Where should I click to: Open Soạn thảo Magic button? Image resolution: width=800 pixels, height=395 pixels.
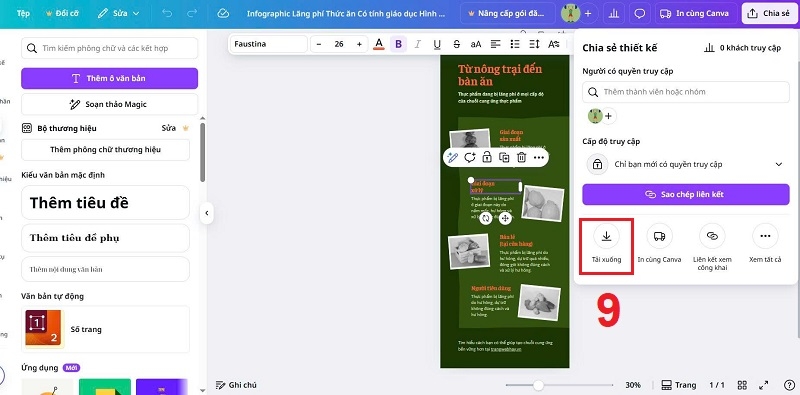109,104
